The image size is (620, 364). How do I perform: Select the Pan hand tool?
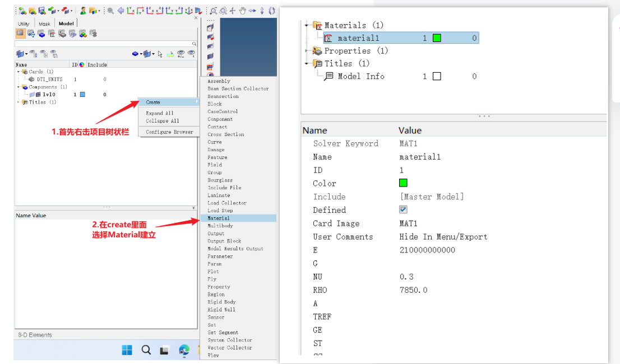[242, 11]
